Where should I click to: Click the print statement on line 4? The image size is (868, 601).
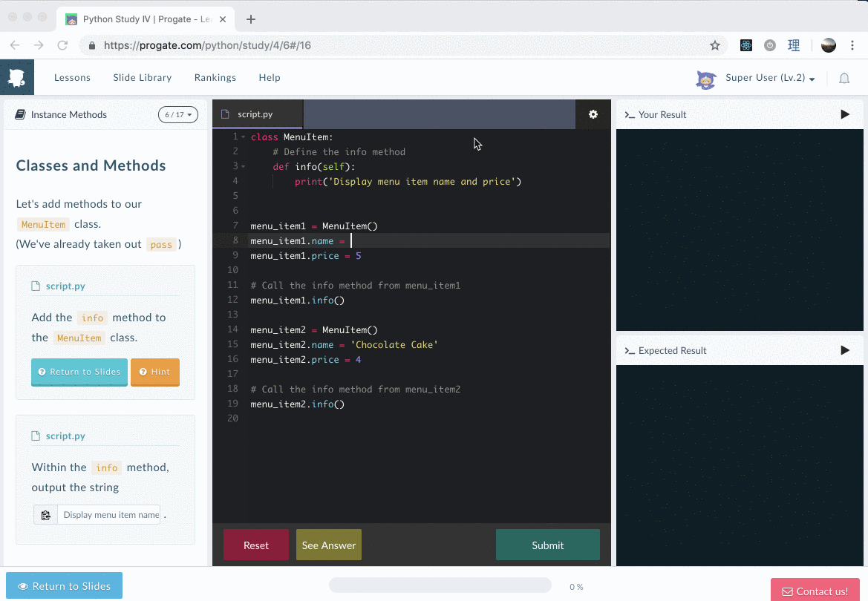[x=408, y=182]
